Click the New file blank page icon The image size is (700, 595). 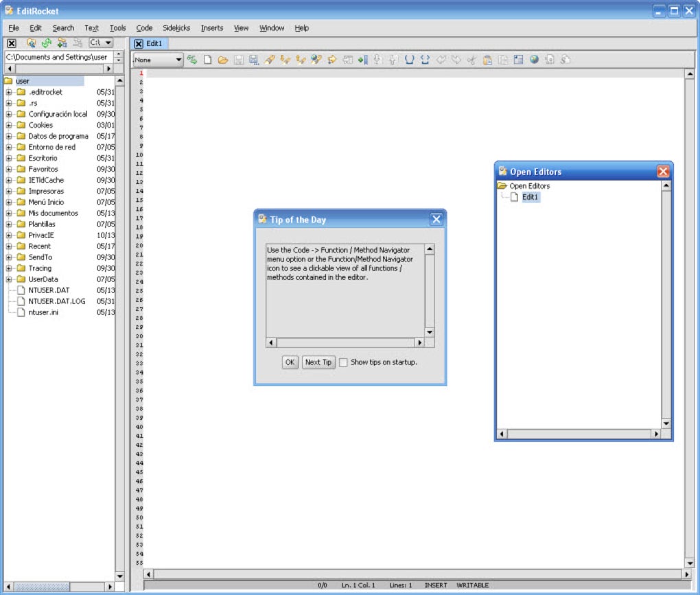207,60
